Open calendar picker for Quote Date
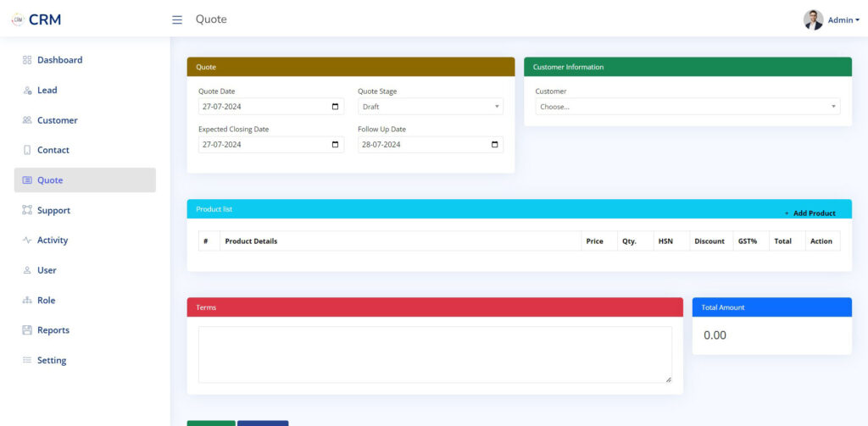This screenshot has width=868, height=426. click(335, 107)
